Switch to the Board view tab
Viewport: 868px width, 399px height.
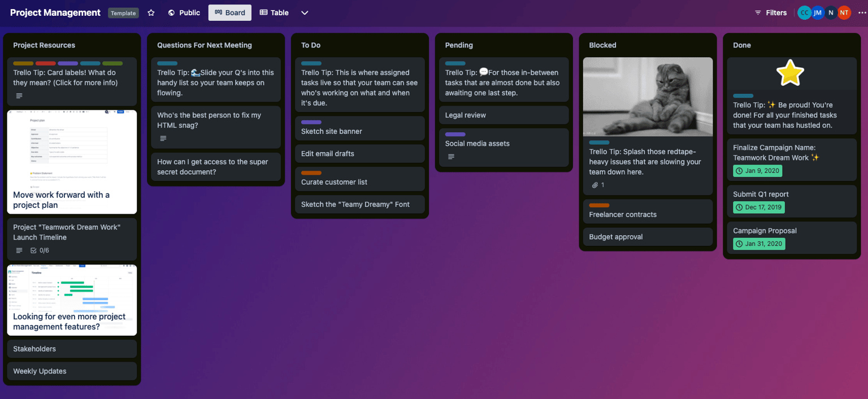(x=229, y=12)
